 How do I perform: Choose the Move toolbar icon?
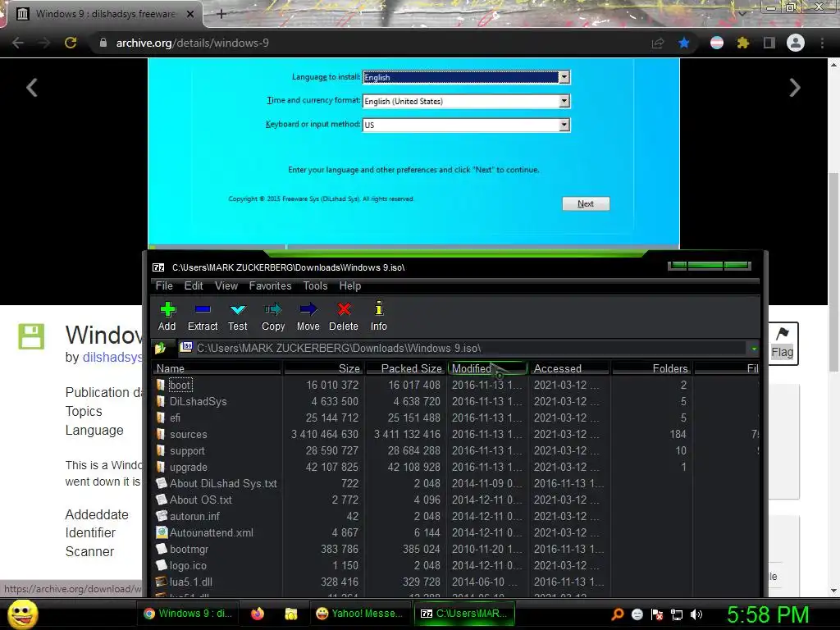pos(308,316)
